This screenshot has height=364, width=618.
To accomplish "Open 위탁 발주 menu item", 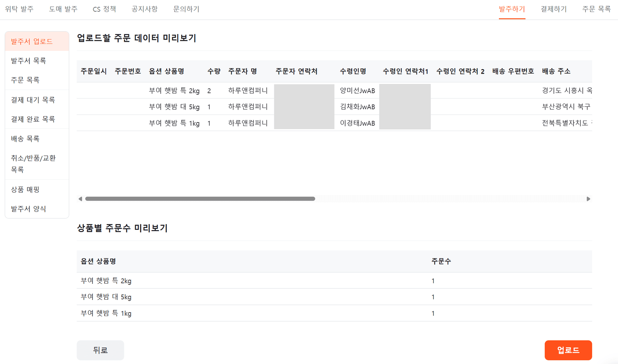I will 19,9.
